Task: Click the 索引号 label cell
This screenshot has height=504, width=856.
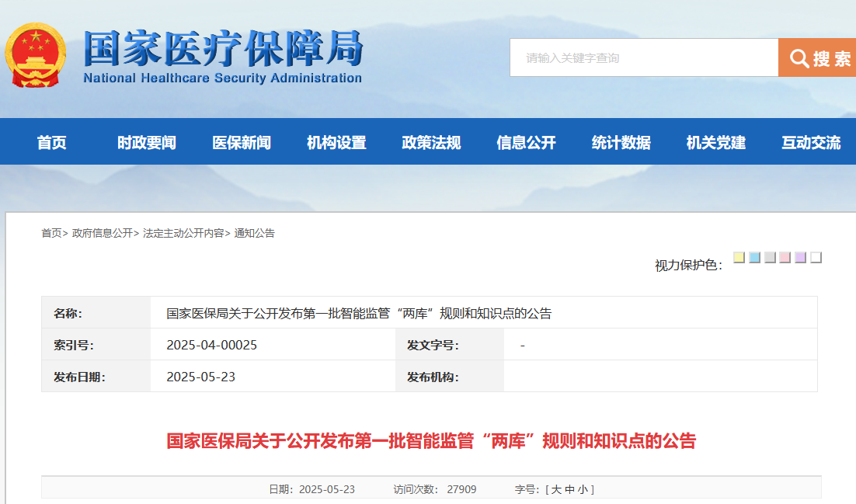Action: [x=96, y=345]
